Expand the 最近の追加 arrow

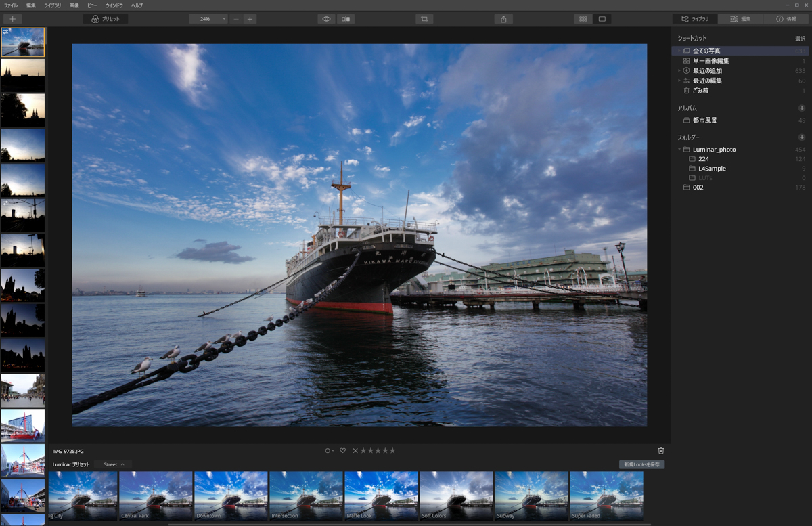pyautogui.click(x=679, y=70)
